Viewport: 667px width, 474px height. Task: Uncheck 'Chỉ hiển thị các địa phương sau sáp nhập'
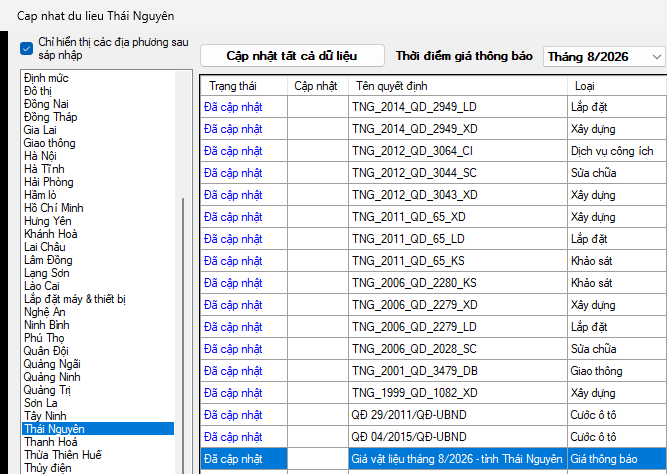pos(26,49)
